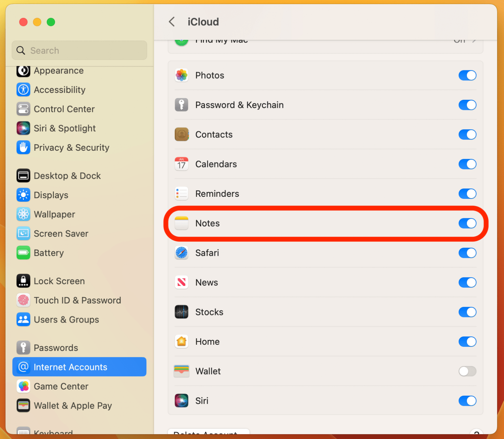Click the Touch ID fingerprint icon

[23, 300]
